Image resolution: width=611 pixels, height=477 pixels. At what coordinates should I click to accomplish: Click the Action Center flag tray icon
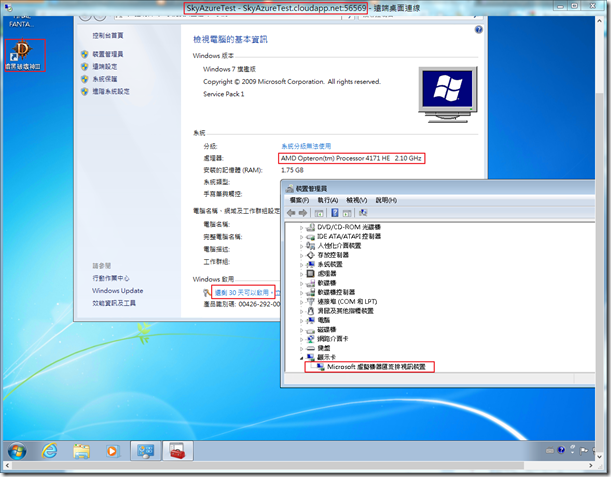pos(583,451)
